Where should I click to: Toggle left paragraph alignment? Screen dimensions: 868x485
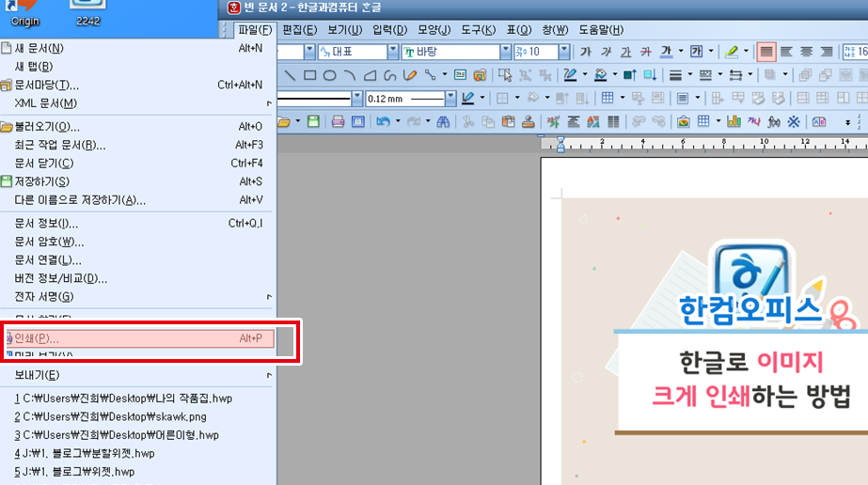pyautogui.click(x=786, y=52)
